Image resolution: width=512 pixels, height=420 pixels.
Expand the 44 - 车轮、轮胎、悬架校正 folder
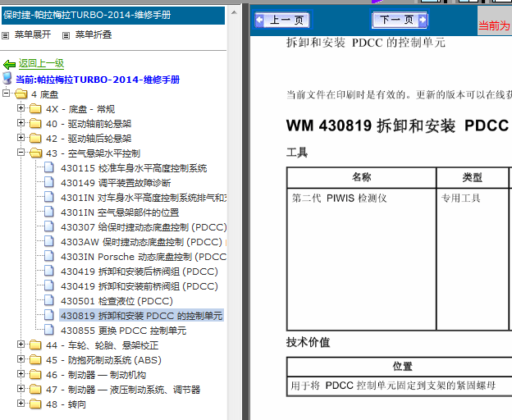[x=21, y=344]
